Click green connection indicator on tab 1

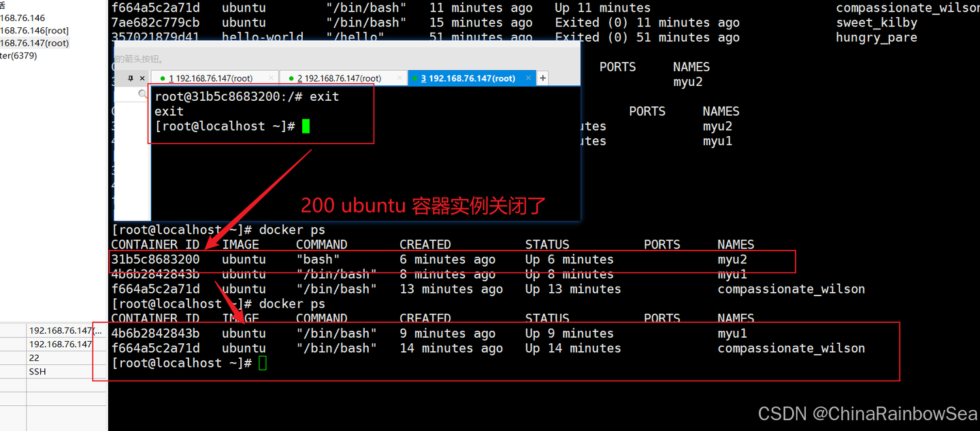pyautogui.click(x=163, y=78)
